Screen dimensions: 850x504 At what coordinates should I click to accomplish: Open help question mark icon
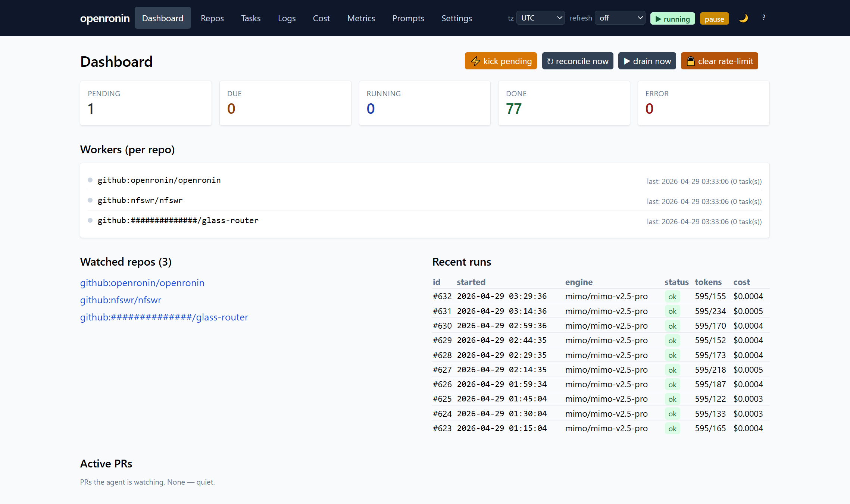click(x=764, y=18)
